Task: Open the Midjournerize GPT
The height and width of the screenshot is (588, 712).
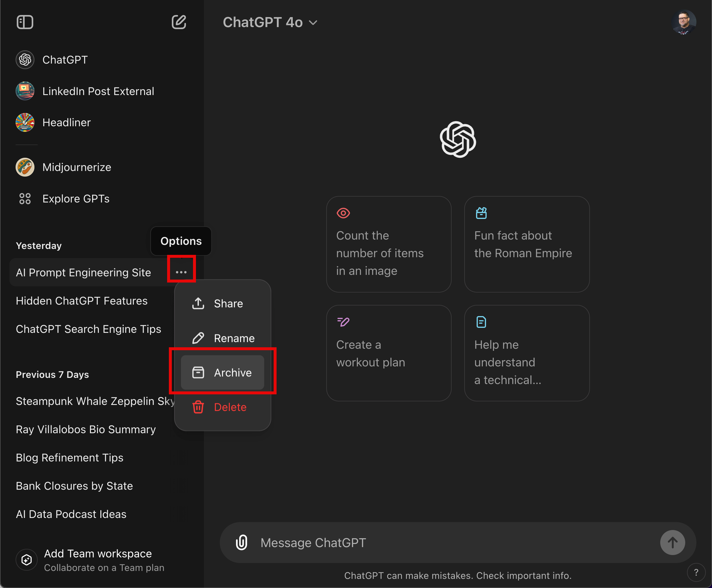Action: (76, 167)
